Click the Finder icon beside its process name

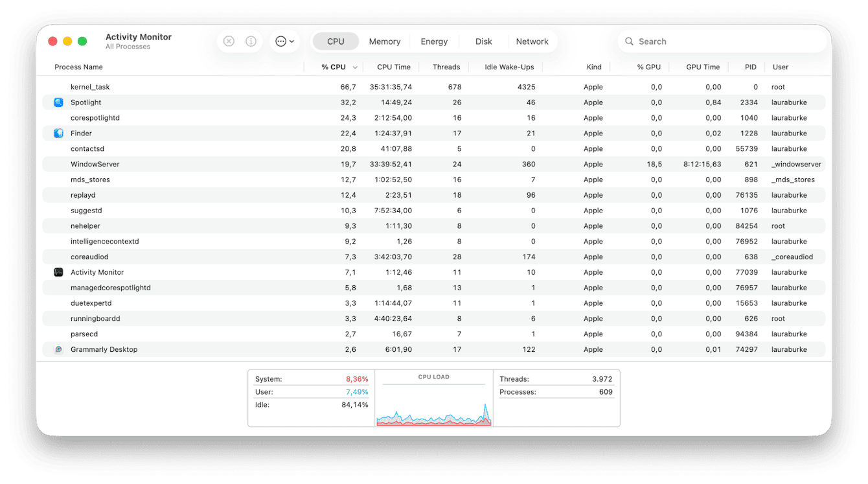(x=58, y=133)
